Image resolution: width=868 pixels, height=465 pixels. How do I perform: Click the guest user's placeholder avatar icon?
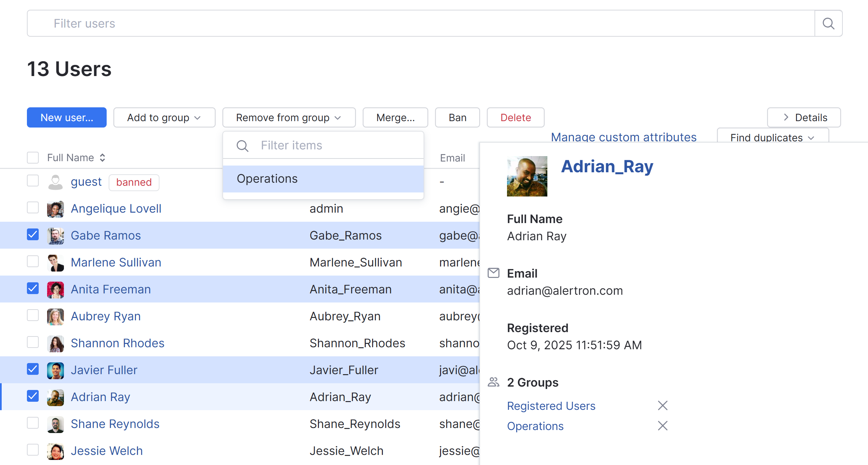(55, 182)
